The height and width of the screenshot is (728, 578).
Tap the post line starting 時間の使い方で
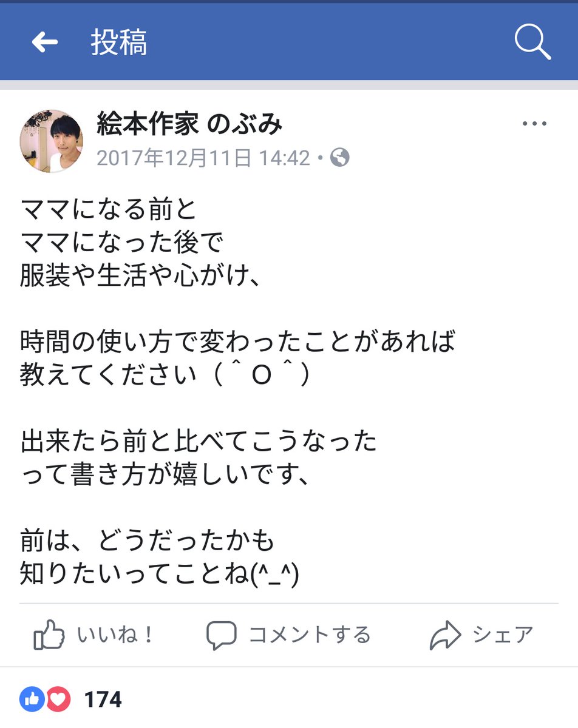tap(237, 342)
